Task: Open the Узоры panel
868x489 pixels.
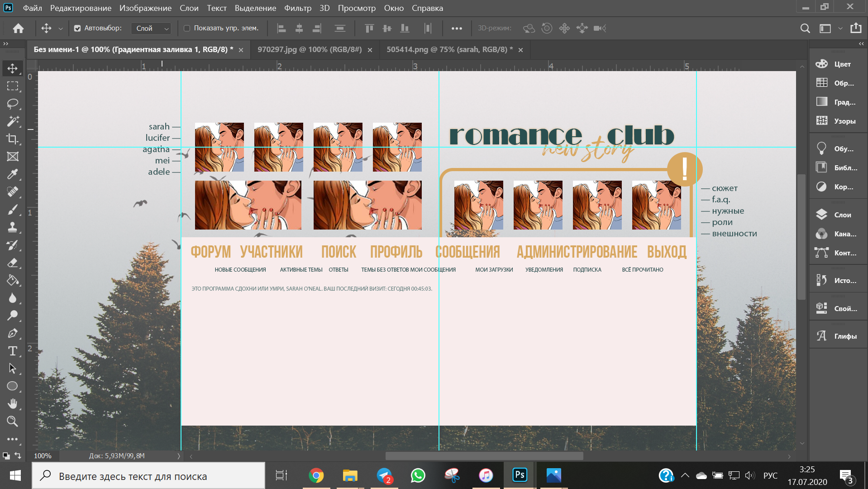Action: point(838,121)
